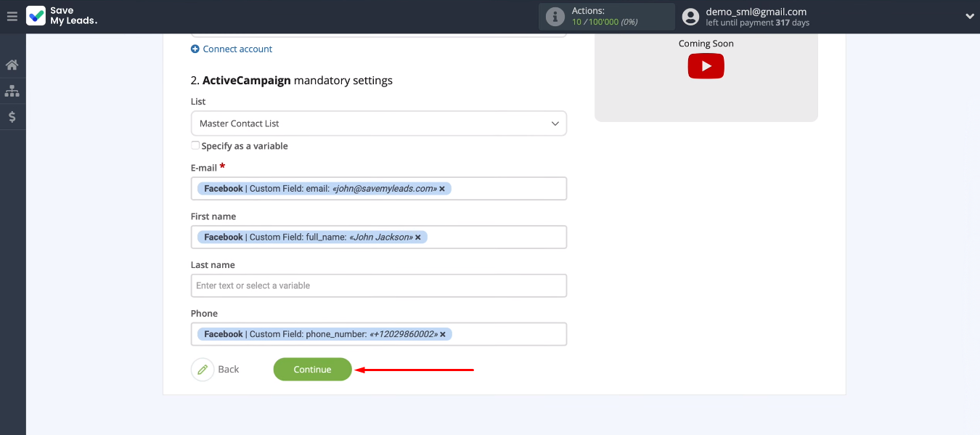Viewport: 980px width, 435px height.
Task: Click the Last name input field
Action: tap(379, 285)
